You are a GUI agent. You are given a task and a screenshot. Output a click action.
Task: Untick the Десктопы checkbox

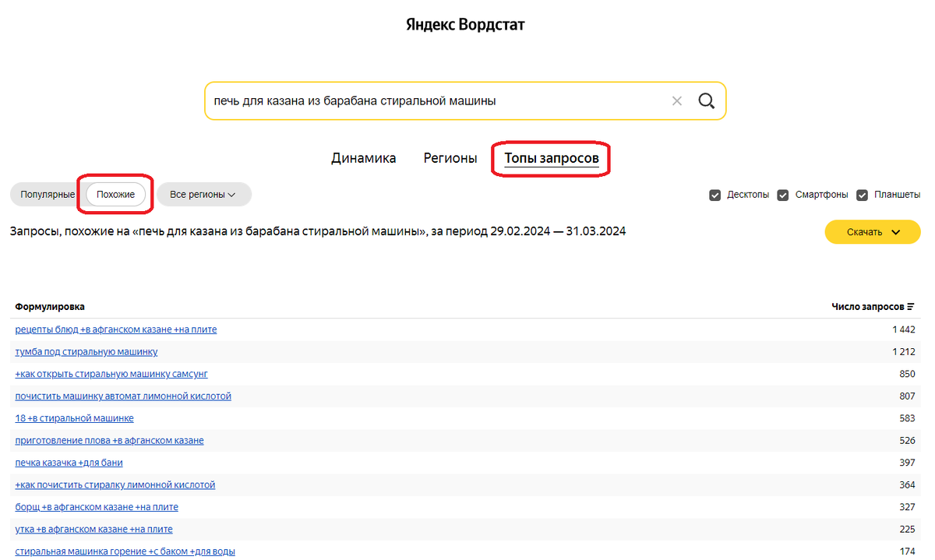coord(714,195)
